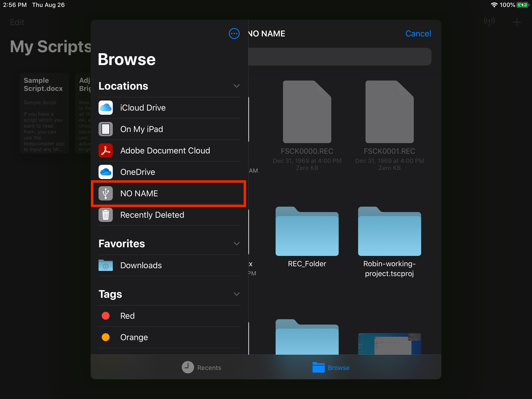Collapse the Favorites section
532x399 pixels.
click(236, 244)
